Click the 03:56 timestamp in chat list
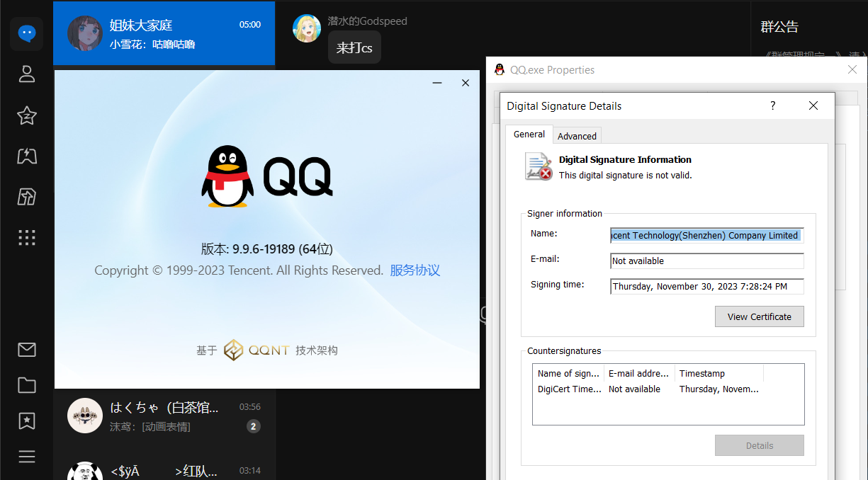This screenshot has height=480, width=868. [x=250, y=407]
